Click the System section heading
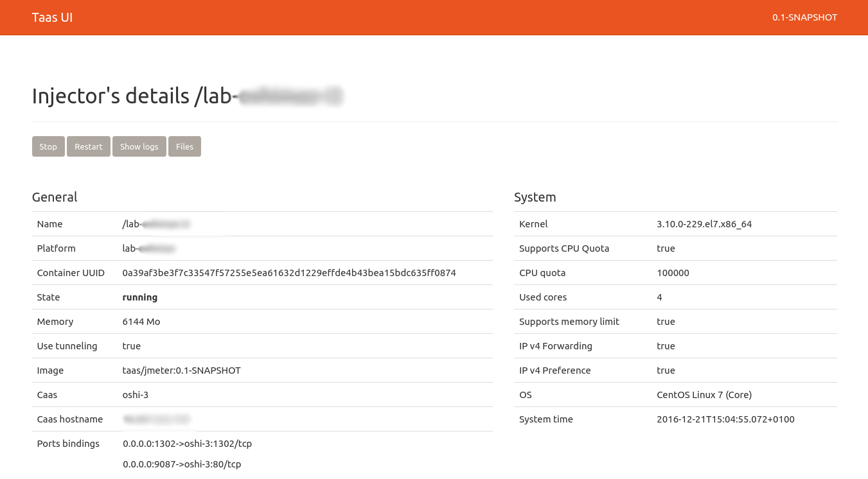 535,197
